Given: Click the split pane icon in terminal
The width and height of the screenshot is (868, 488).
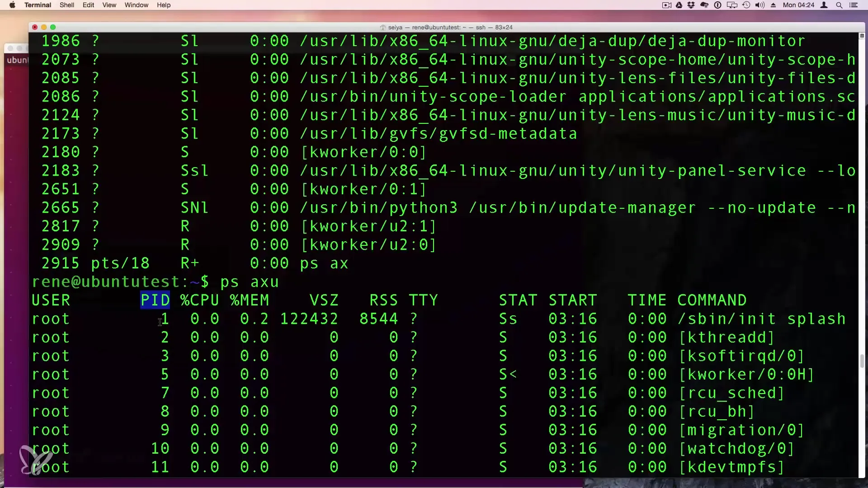Looking at the screenshot, I should tap(862, 36).
